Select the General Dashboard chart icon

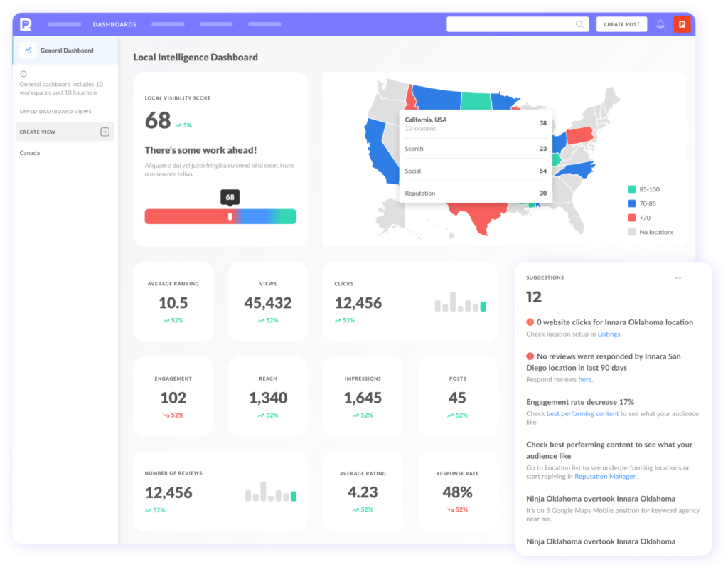pyautogui.click(x=28, y=50)
